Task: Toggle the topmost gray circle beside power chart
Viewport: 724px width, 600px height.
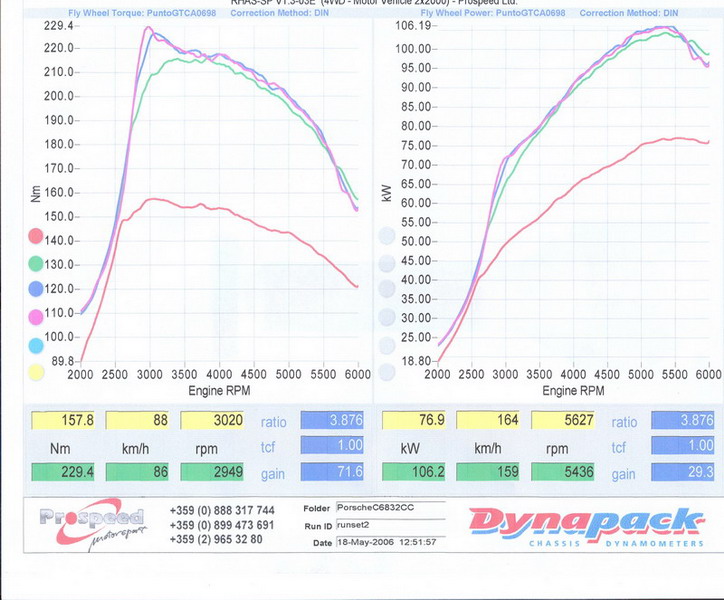Action: tap(387, 238)
